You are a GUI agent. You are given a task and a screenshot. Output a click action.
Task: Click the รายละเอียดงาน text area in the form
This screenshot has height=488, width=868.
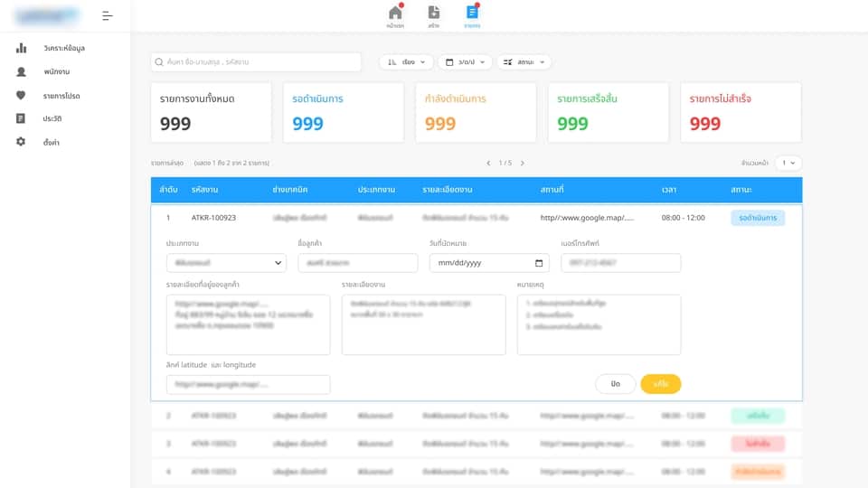click(x=423, y=324)
